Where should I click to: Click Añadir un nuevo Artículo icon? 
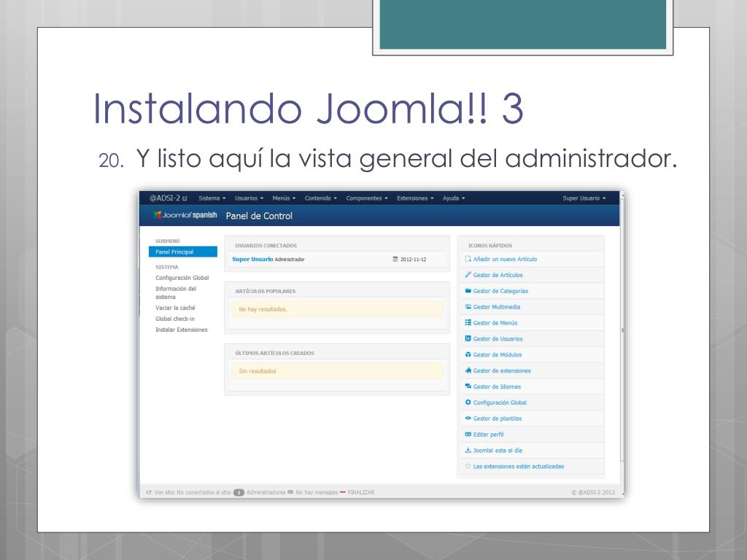[x=468, y=259]
